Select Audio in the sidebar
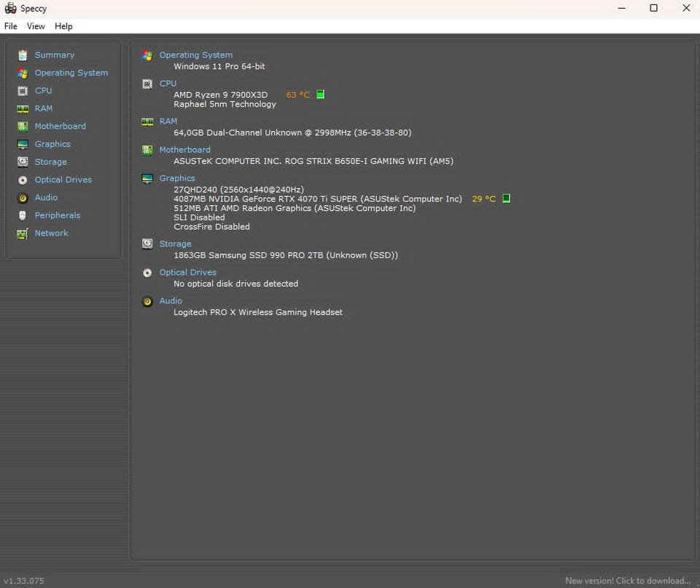 46,198
